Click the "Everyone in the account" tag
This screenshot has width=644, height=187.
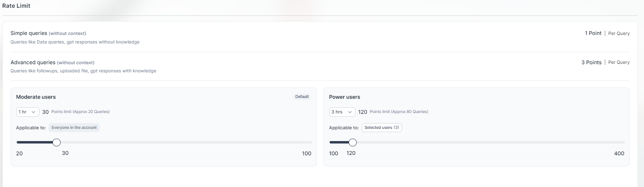(x=74, y=128)
